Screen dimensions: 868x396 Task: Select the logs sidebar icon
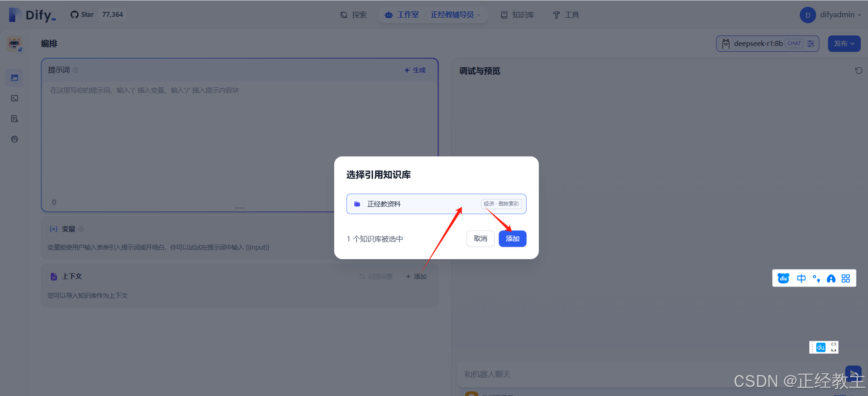tap(15, 119)
